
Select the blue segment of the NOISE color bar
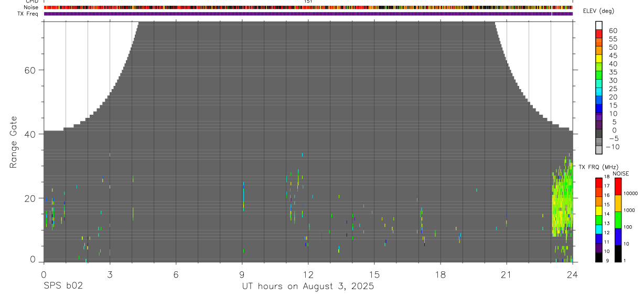(x=618, y=237)
